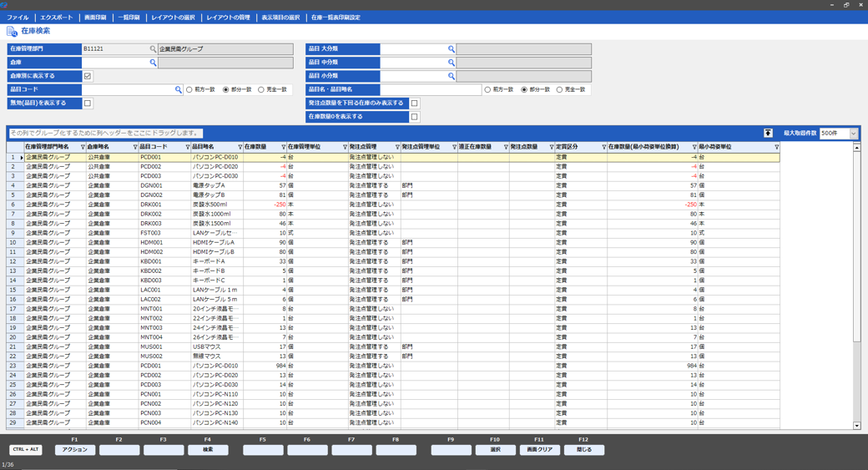Enable 無効(品目)を表示する checkbox
This screenshot has height=470, width=868.
pos(88,103)
